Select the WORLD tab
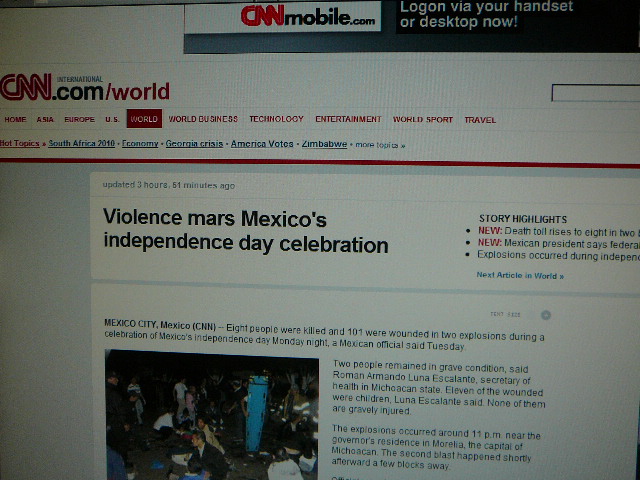The image size is (640, 480). click(144, 119)
